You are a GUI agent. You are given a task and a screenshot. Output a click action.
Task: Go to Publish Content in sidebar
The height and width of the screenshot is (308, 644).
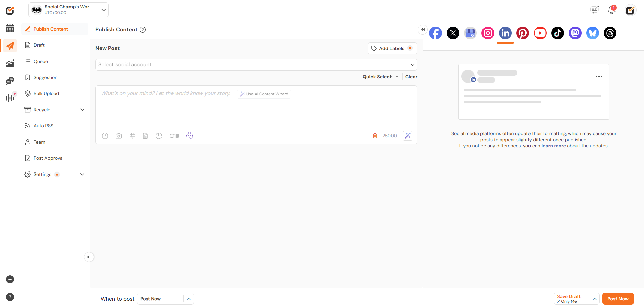[55, 29]
